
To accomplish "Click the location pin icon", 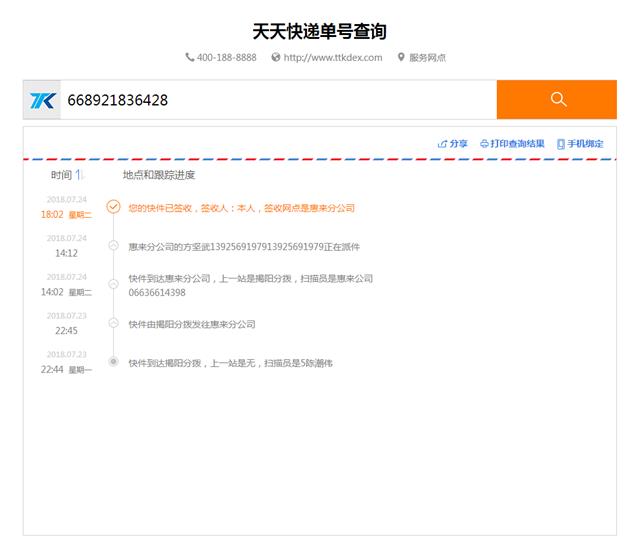I will 401,57.
